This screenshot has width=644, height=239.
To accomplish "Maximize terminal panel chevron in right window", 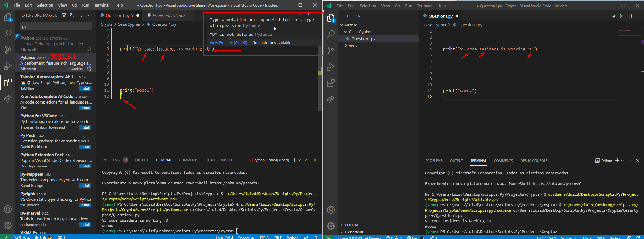I will (x=630, y=161).
